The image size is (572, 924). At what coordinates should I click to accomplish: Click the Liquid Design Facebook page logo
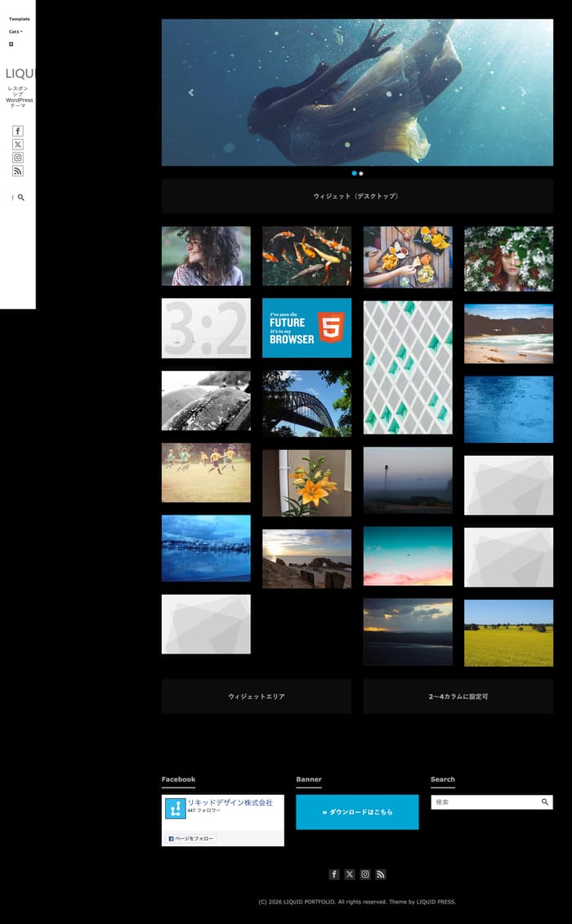pos(175,809)
